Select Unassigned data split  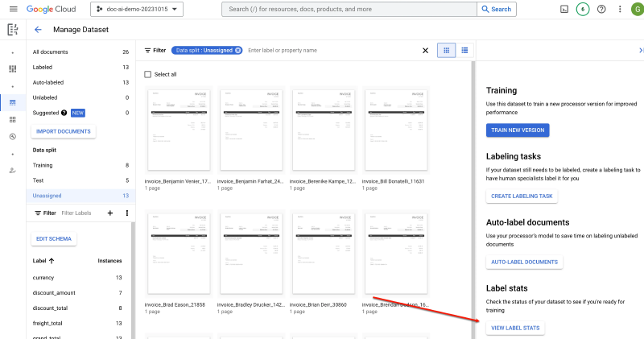point(80,196)
